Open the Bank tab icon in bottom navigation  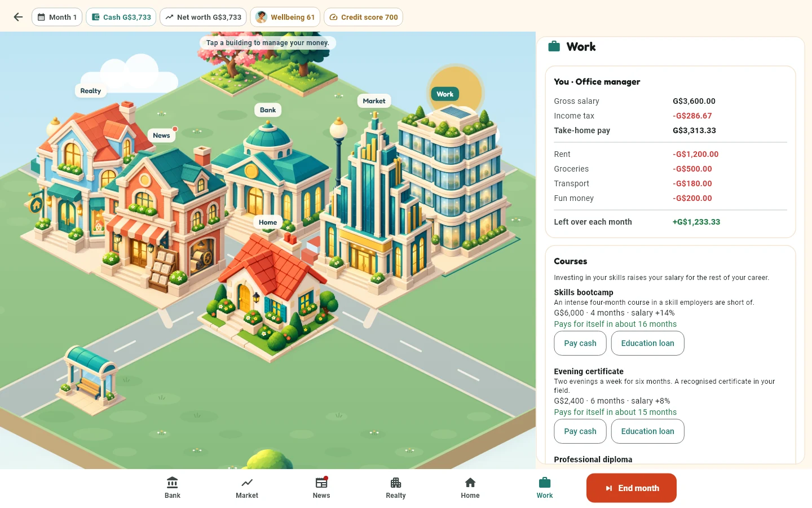pos(173,483)
